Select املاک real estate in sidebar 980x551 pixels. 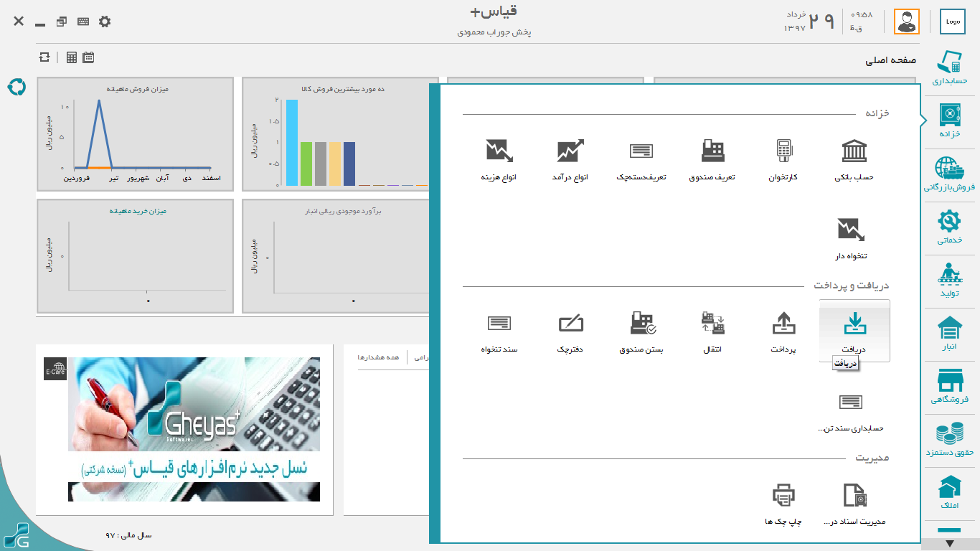click(x=950, y=494)
